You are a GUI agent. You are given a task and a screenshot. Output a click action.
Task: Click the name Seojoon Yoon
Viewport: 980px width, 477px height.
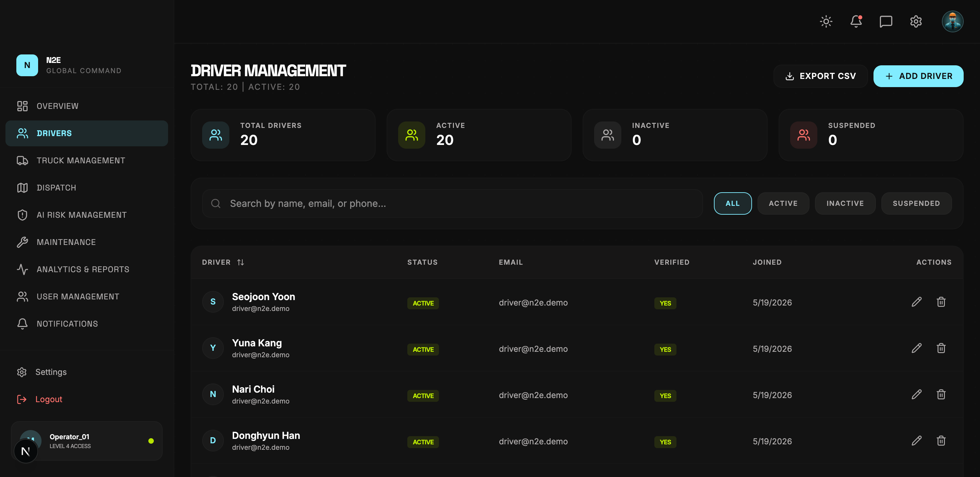click(x=264, y=297)
